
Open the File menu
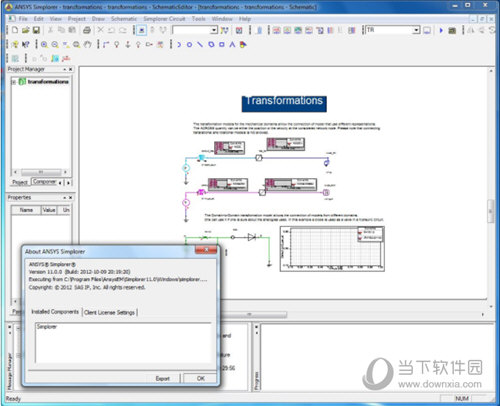[23, 19]
